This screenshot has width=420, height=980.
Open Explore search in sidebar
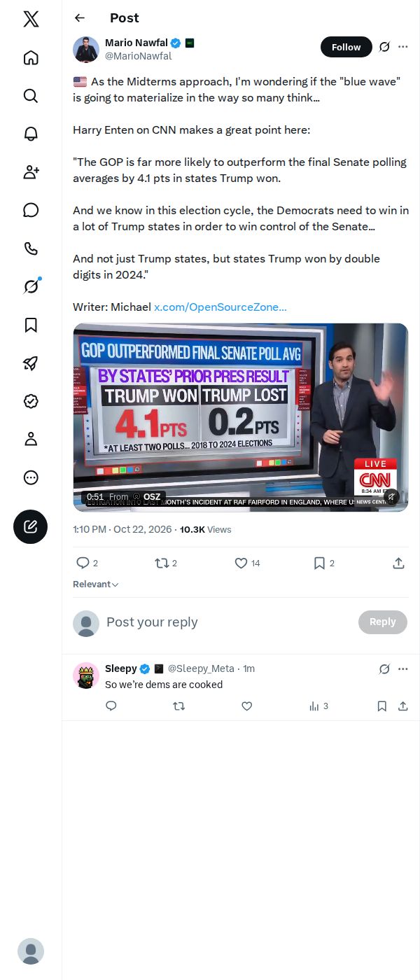[31, 95]
